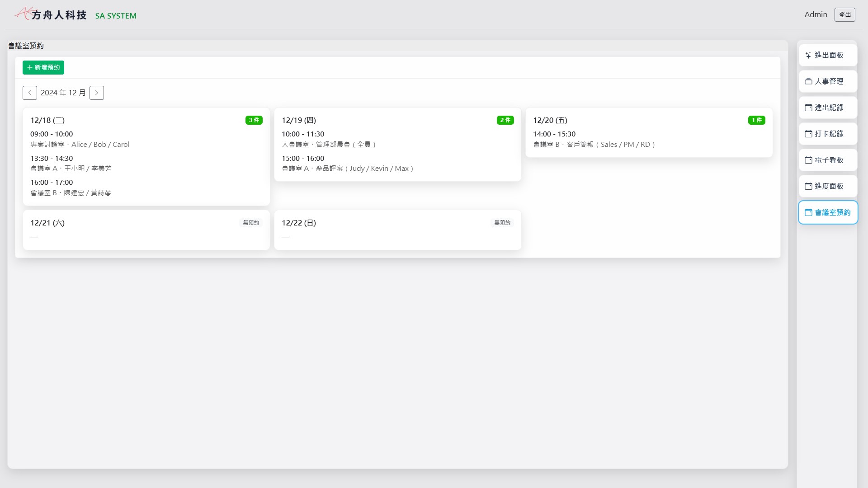The width and height of the screenshot is (868, 488).
Task: Click the calendar icon beside 進出紀錄
Action: pos(808,108)
